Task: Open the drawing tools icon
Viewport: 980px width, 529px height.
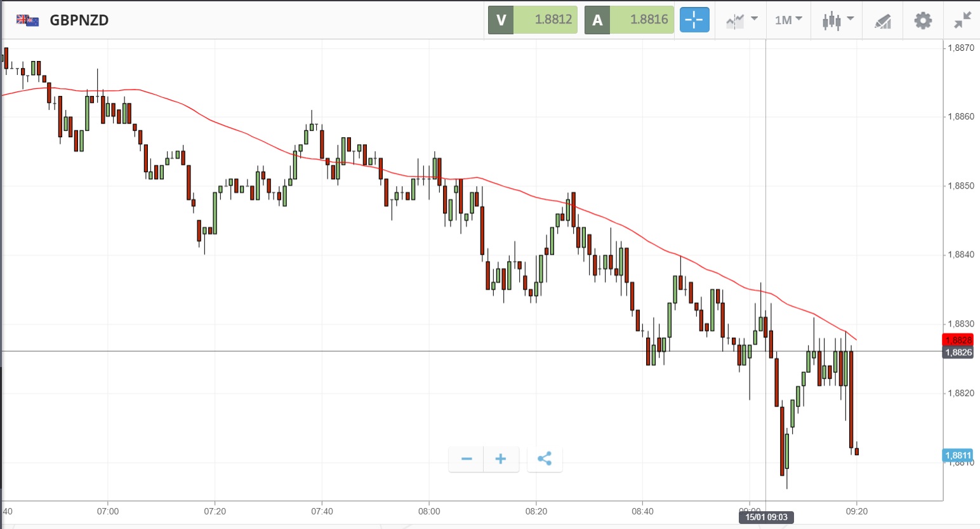Action: point(883,21)
